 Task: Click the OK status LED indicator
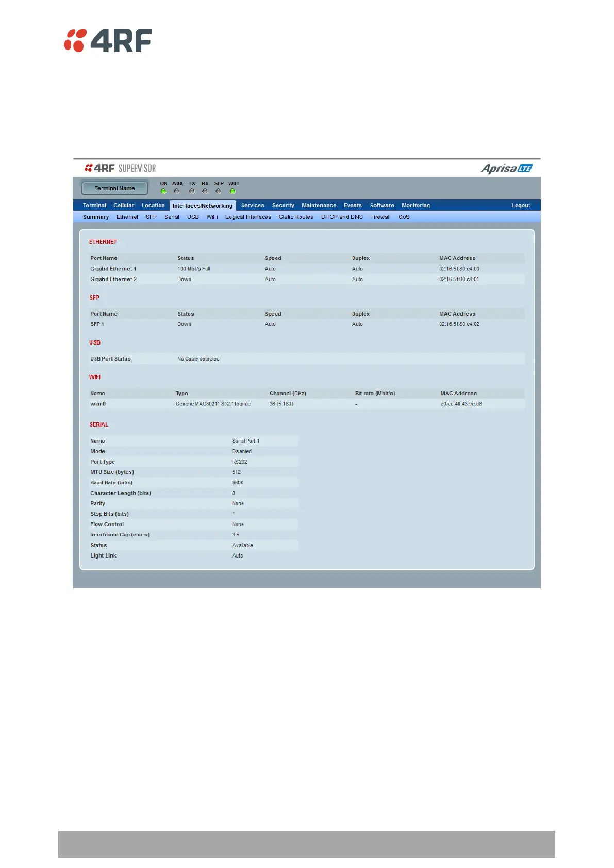click(x=163, y=191)
